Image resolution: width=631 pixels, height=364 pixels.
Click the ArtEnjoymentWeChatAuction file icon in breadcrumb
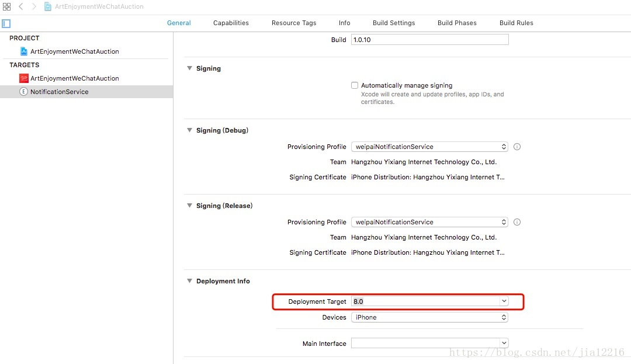point(48,6)
